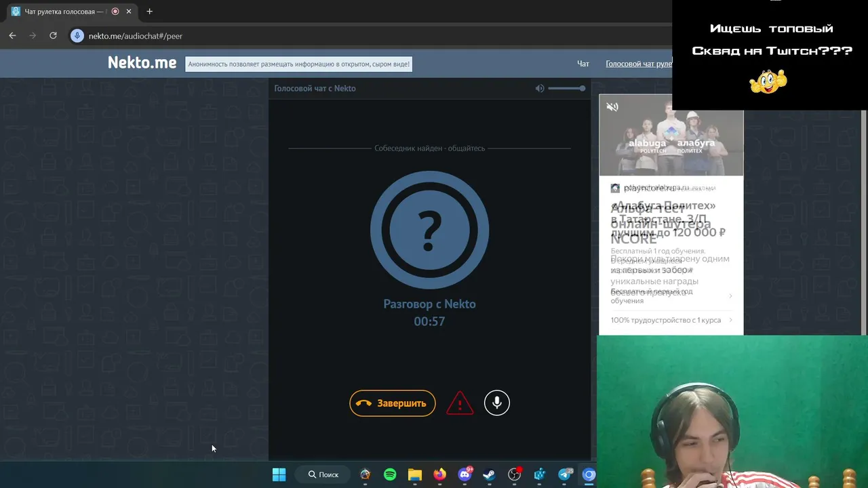Click the speaker volume icon in chat header
This screenshot has height=488, width=868.
pos(540,88)
